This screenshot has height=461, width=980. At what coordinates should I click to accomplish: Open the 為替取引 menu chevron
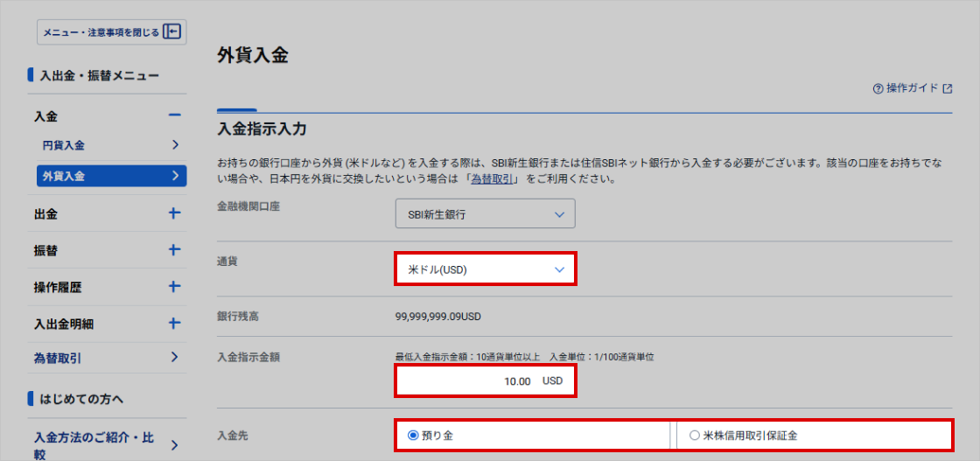175,357
